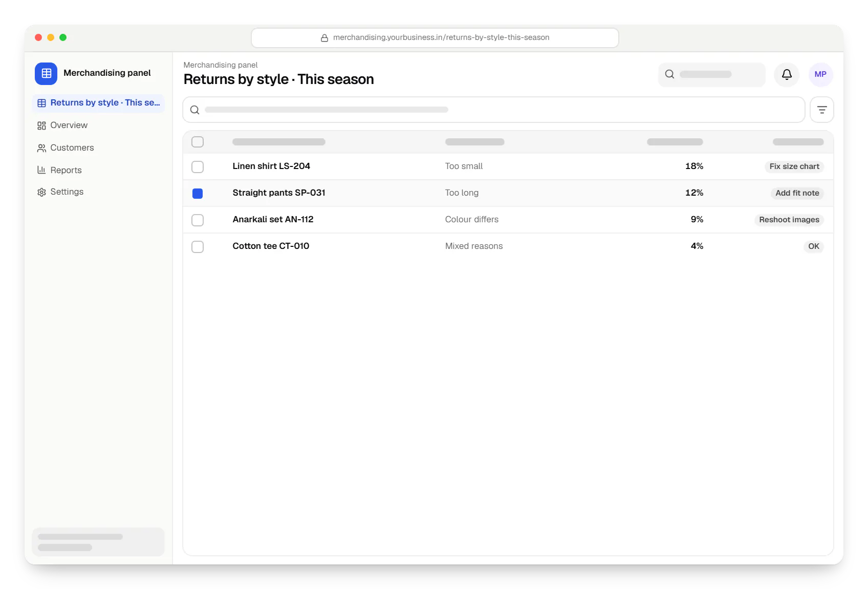
Task: Open the Customers section
Action: pos(98,148)
